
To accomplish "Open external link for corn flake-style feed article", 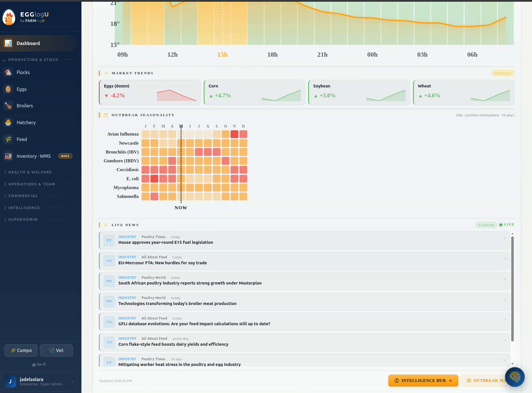I will 505,340.
